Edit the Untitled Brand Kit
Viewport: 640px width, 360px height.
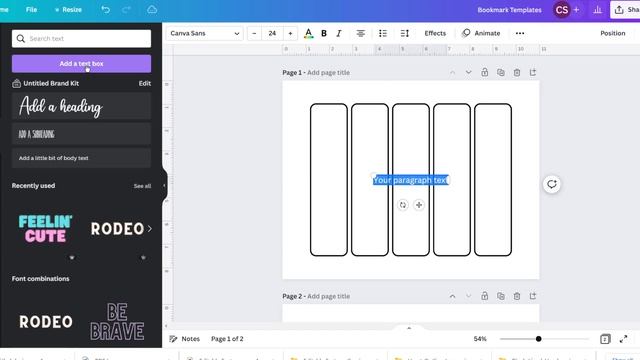tap(144, 83)
